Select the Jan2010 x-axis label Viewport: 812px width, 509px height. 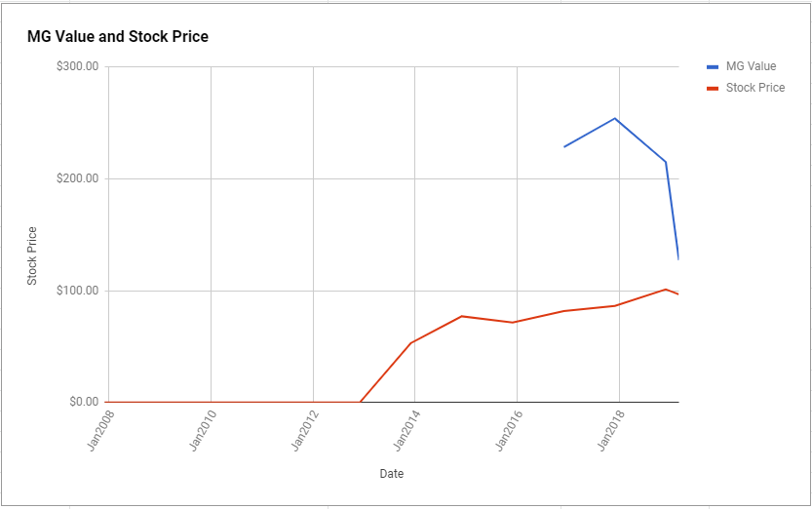tap(203, 430)
